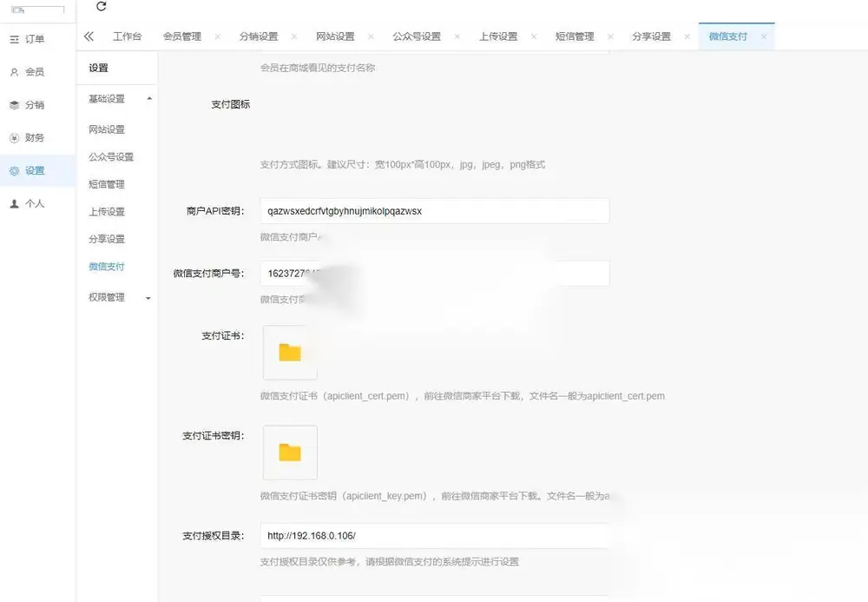Image resolution: width=868 pixels, height=602 pixels.
Task: Click the 支付授权目录 input field
Action: (435, 535)
